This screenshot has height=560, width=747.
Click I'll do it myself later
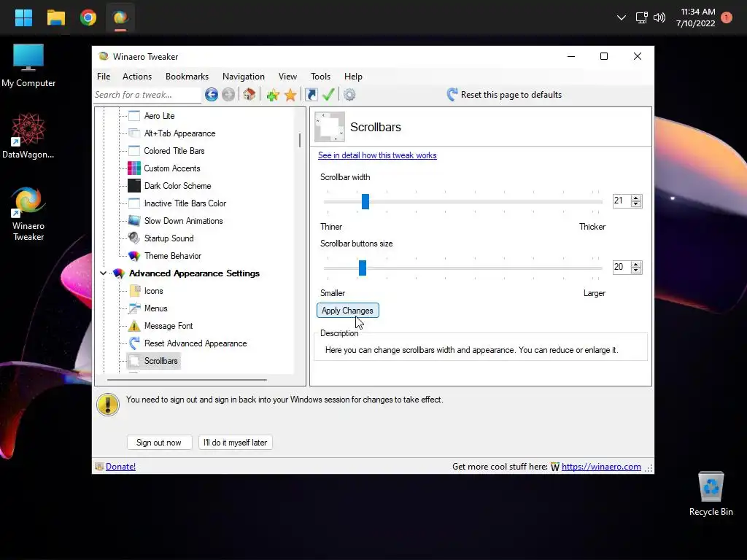(236, 443)
